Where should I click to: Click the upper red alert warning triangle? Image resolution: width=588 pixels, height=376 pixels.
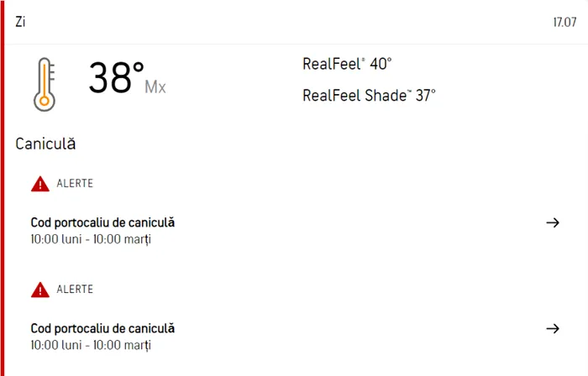tap(40, 184)
